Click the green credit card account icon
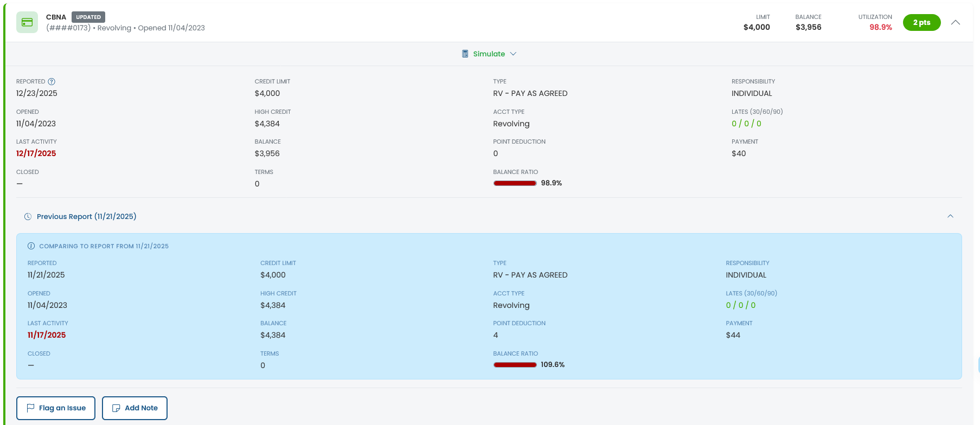The image size is (980, 425). click(27, 22)
